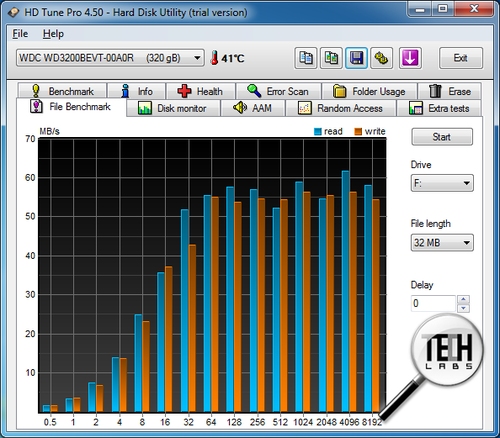This screenshot has height=438, width=500.
Task: Maximize the HD Tune Pro window
Action: click(x=443, y=9)
